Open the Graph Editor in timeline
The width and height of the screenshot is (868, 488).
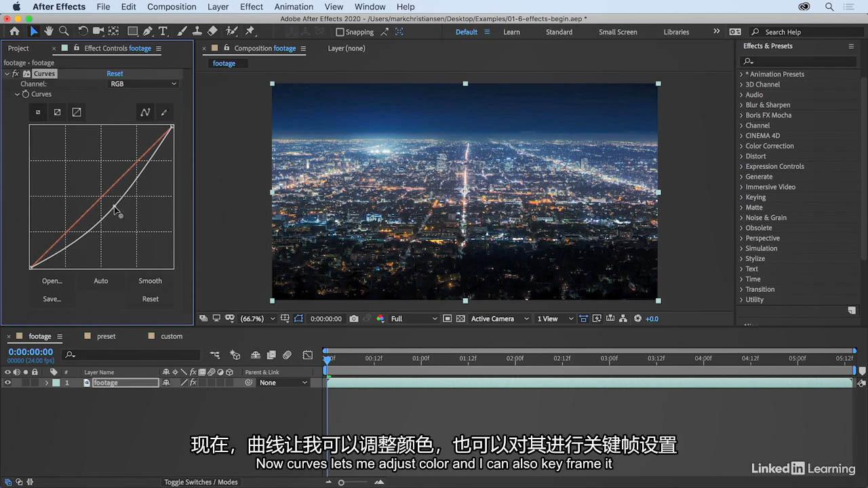click(x=308, y=354)
